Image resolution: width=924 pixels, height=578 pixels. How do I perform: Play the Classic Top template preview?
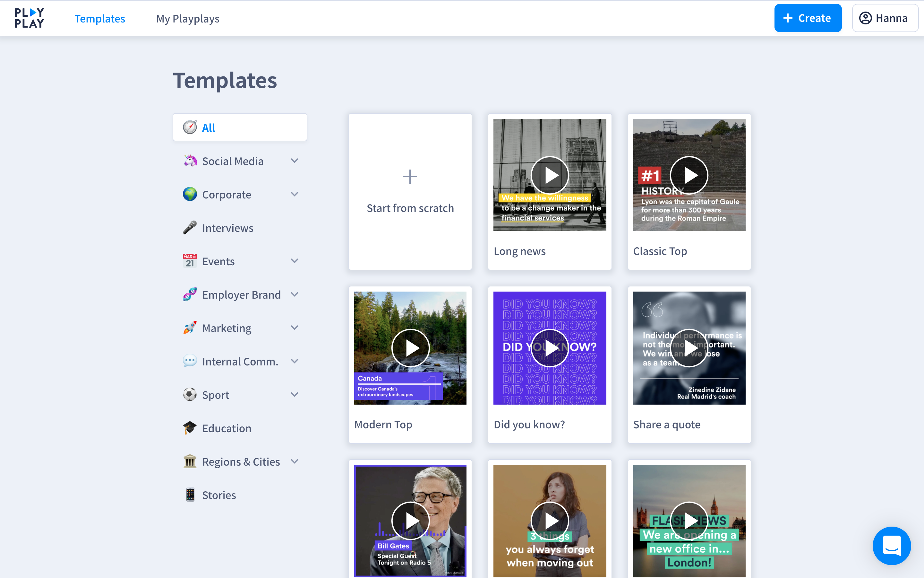[x=689, y=175]
